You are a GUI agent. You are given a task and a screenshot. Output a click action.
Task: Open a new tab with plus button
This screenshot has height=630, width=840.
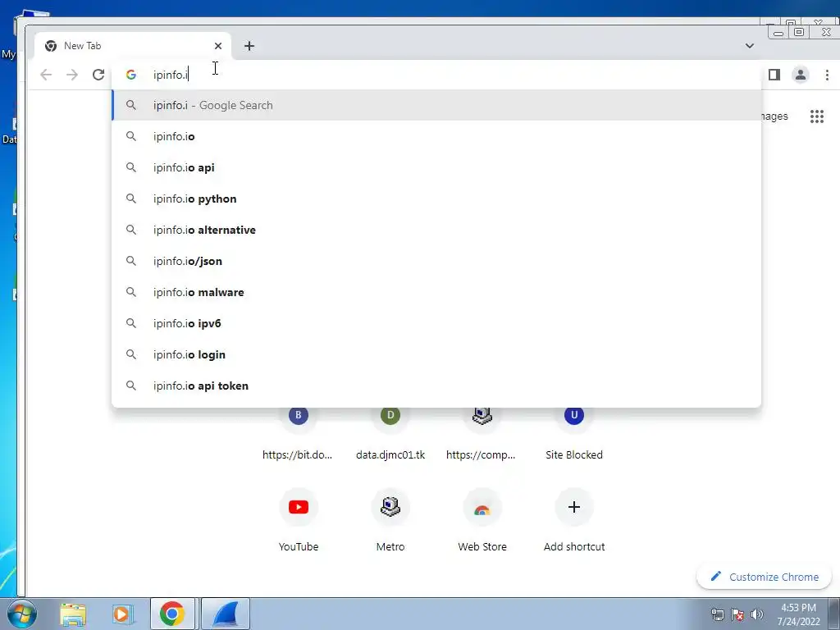coord(249,46)
